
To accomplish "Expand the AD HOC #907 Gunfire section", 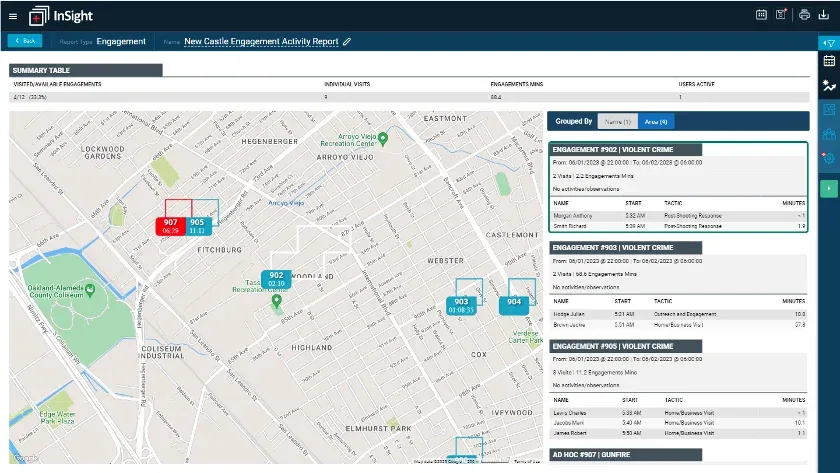I will click(626, 454).
